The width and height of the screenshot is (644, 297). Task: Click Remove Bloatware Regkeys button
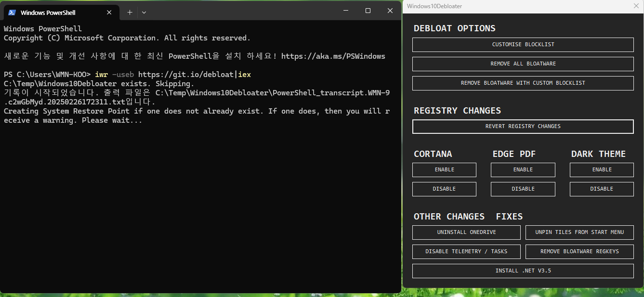pos(579,251)
